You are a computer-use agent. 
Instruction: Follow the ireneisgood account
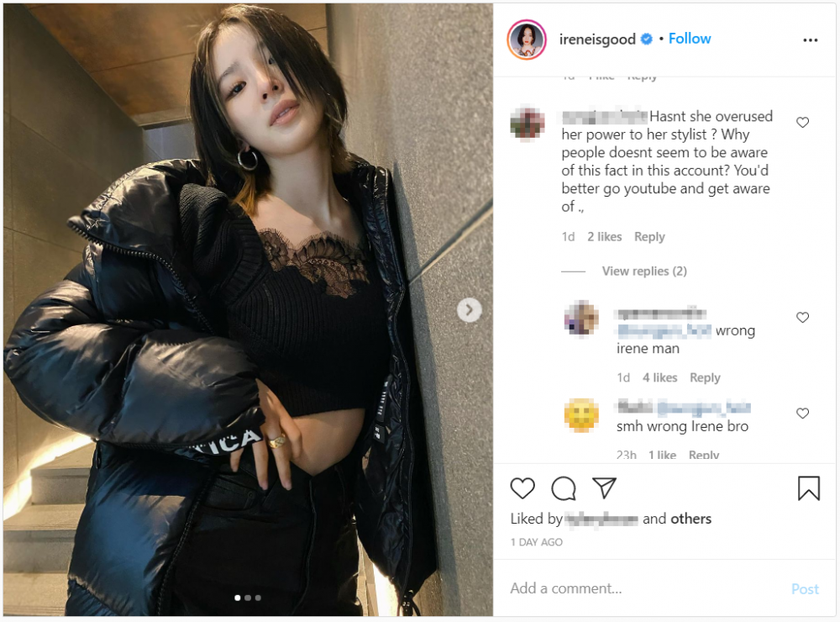(x=690, y=39)
